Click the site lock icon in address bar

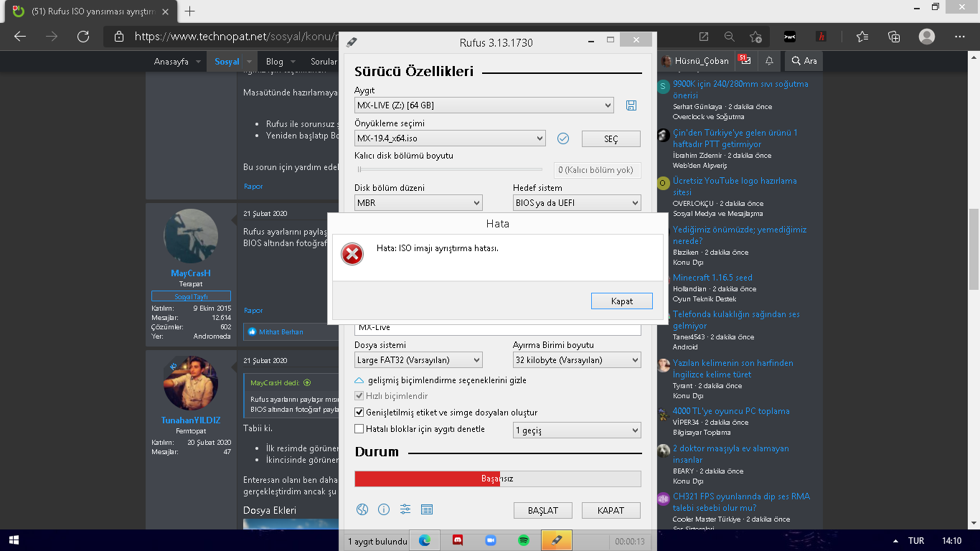(x=119, y=37)
